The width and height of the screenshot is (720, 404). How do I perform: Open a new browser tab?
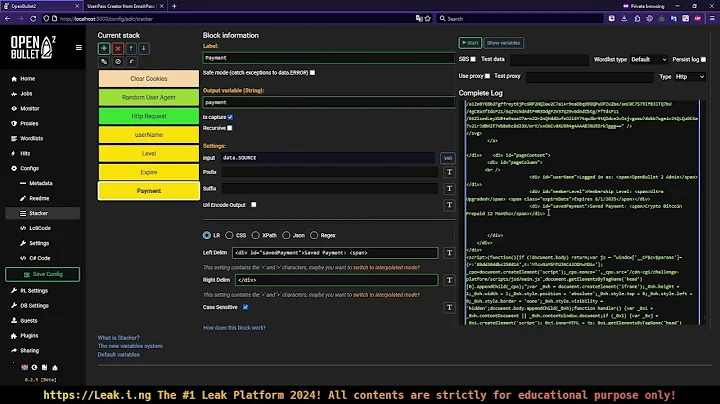click(174, 6)
